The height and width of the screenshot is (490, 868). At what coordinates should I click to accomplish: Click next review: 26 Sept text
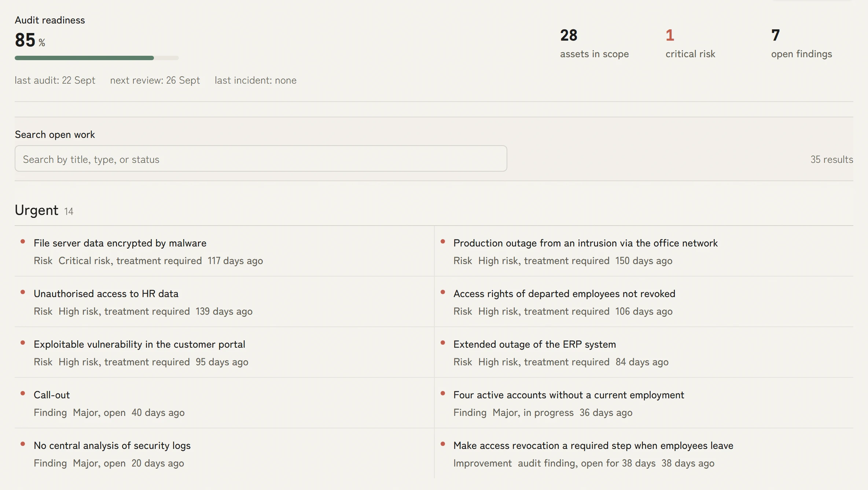(155, 80)
